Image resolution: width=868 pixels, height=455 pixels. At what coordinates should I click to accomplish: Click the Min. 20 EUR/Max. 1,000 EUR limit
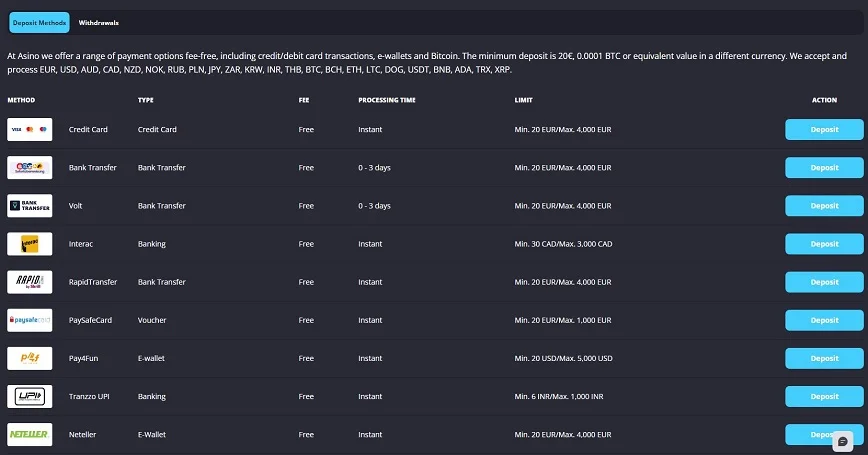563,320
